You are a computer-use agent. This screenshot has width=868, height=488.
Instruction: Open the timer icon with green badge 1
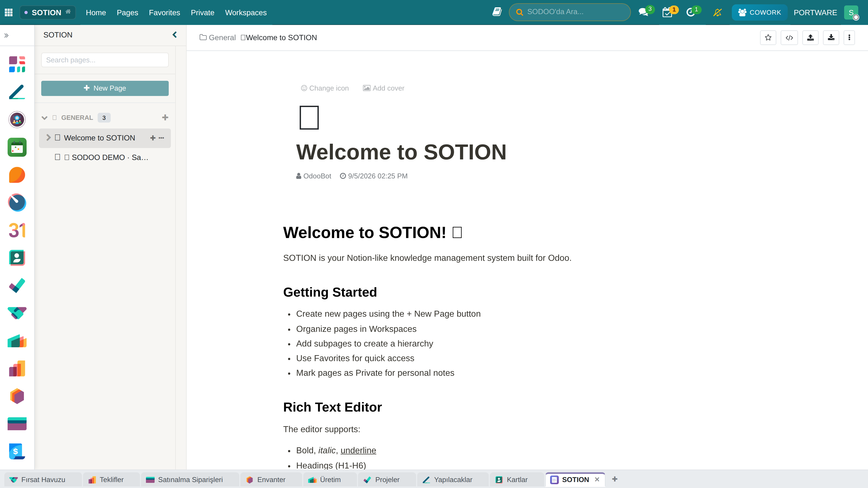pyautogui.click(x=691, y=12)
